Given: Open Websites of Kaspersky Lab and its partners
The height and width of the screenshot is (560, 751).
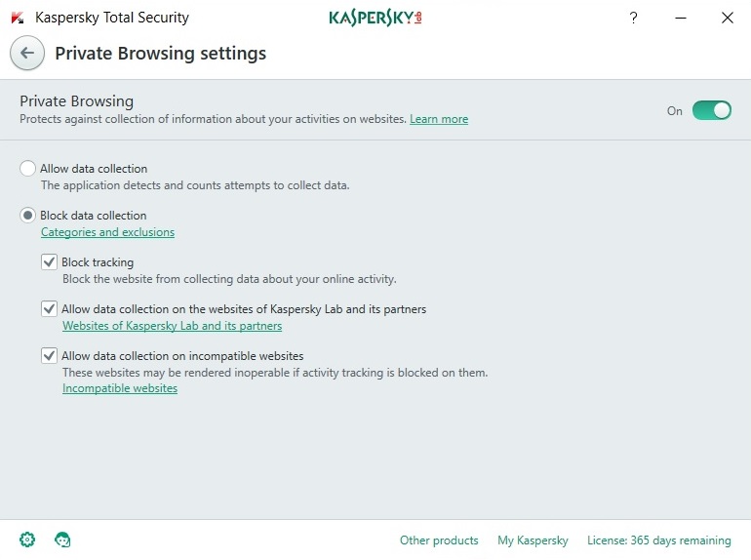Looking at the screenshot, I should pyautogui.click(x=172, y=326).
